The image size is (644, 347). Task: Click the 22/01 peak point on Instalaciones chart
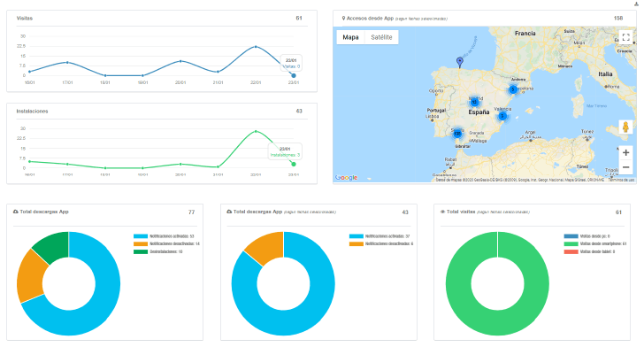[x=256, y=132]
